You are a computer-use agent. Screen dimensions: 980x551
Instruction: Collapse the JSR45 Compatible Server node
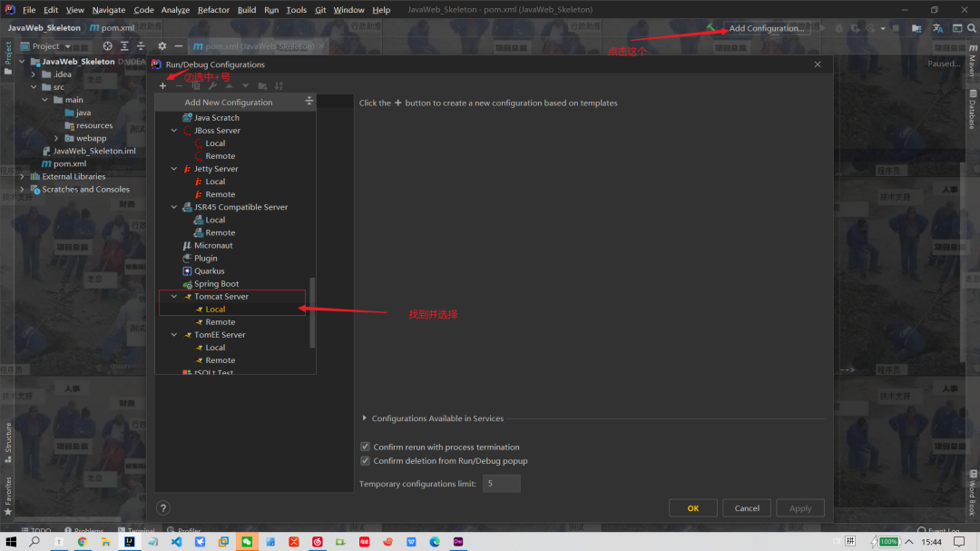tap(174, 207)
